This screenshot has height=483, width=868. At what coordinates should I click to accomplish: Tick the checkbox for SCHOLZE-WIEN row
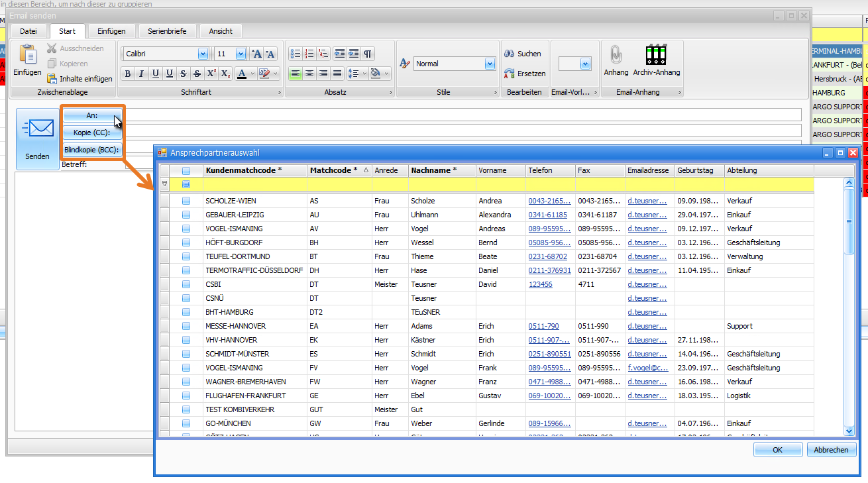pyautogui.click(x=186, y=201)
